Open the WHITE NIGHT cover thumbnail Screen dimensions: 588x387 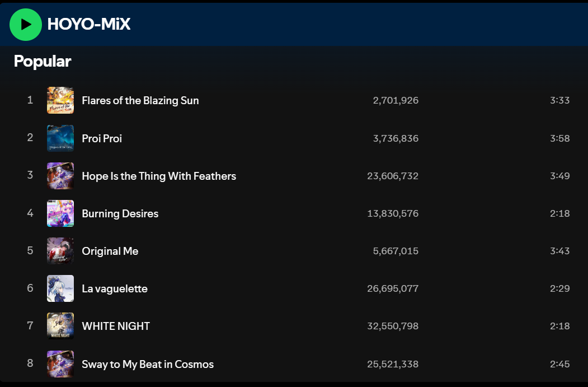pyautogui.click(x=60, y=326)
